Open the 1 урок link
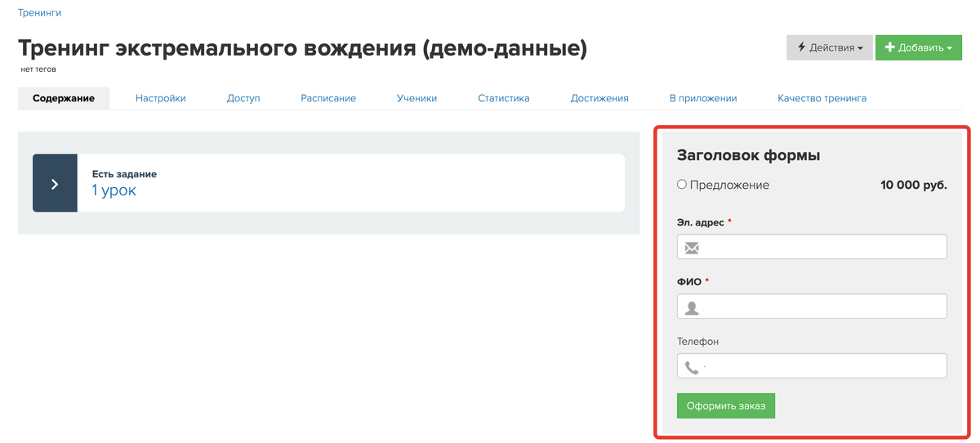 (x=114, y=190)
